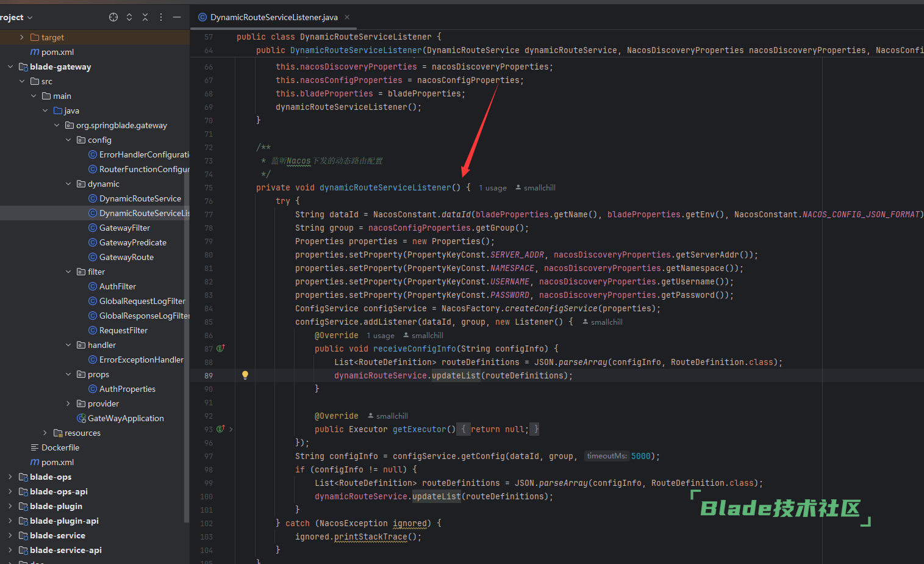
Task: Expand the folded getExecutor method arrow
Action: point(231,429)
